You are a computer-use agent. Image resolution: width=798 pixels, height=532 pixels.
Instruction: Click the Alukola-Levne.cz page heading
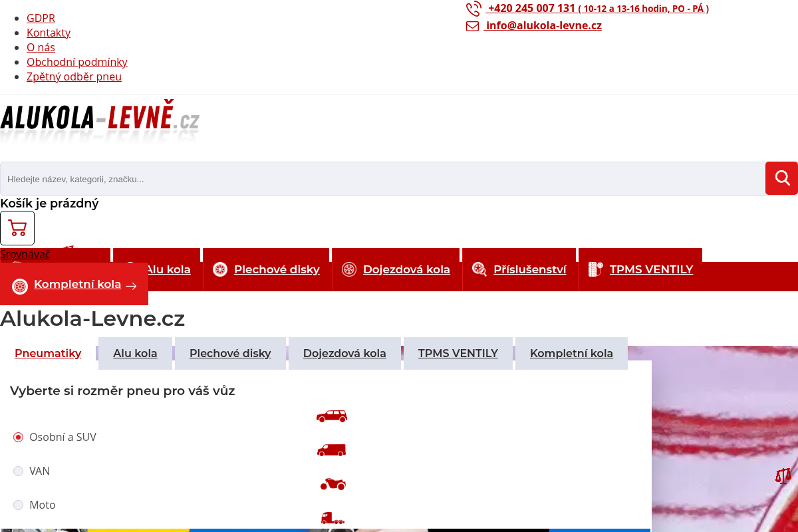tap(92, 319)
